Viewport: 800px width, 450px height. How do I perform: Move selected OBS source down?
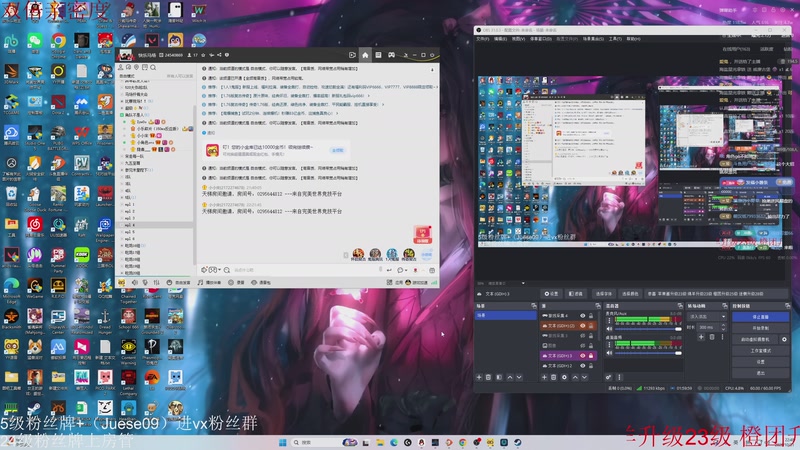click(x=585, y=378)
